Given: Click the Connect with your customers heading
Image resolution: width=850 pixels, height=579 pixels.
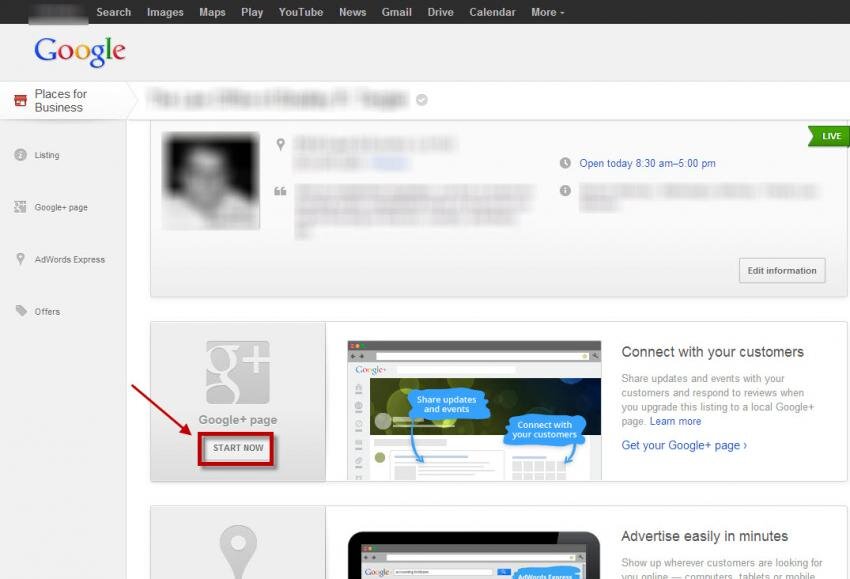Looking at the screenshot, I should tap(712, 352).
